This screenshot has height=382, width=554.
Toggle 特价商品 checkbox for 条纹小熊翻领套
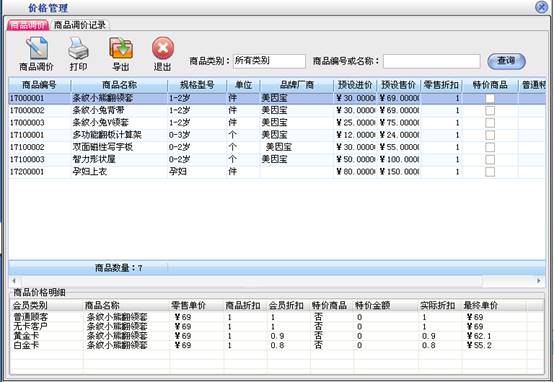point(490,98)
